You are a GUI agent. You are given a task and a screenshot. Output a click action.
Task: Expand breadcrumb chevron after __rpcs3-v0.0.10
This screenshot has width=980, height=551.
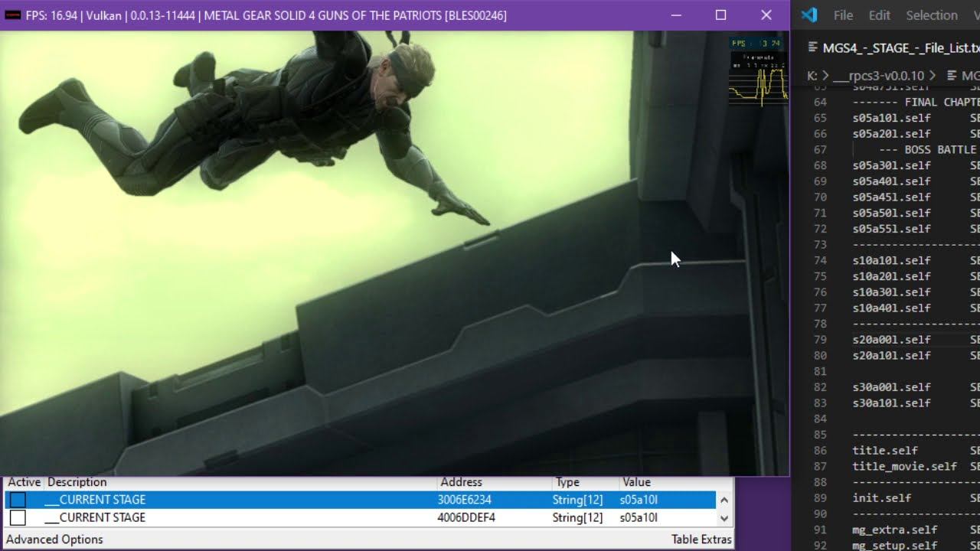click(933, 76)
